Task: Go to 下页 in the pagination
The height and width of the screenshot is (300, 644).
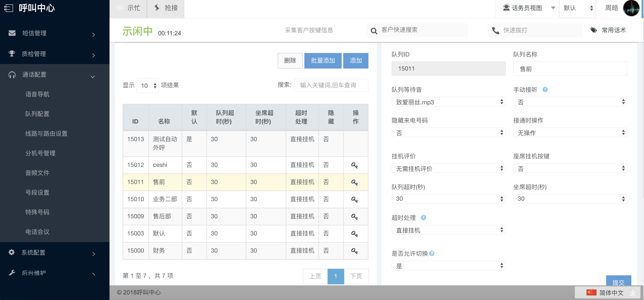Action: tap(356, 276)
